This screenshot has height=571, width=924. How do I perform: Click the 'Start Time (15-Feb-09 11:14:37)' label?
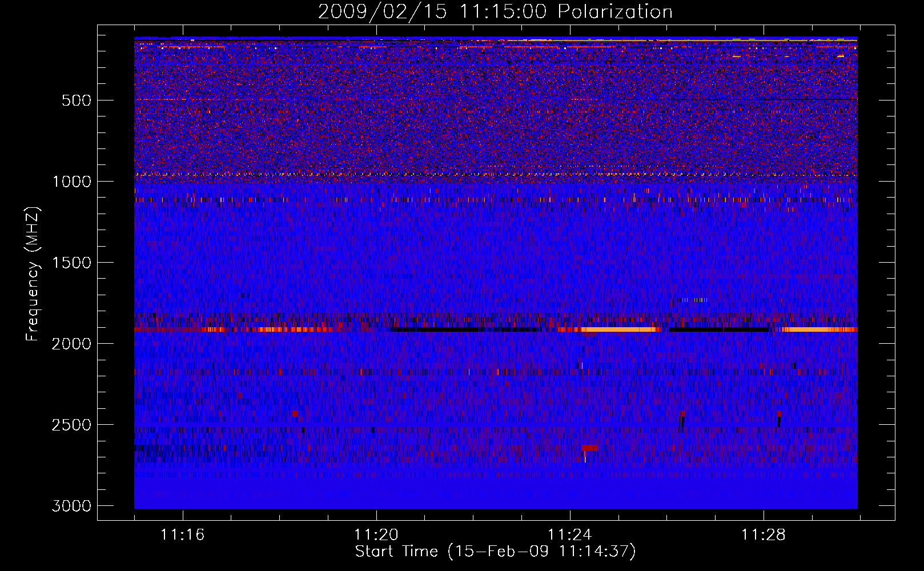495,552
